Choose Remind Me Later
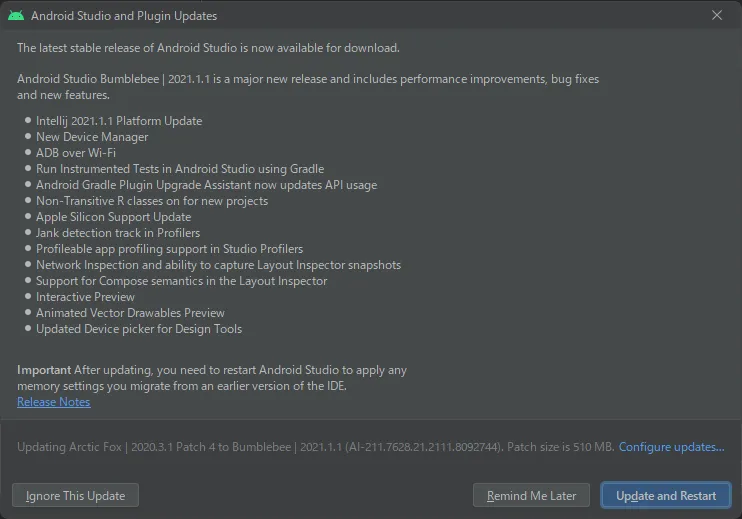This screenshot has height=519, width=742. coord(531,496)
